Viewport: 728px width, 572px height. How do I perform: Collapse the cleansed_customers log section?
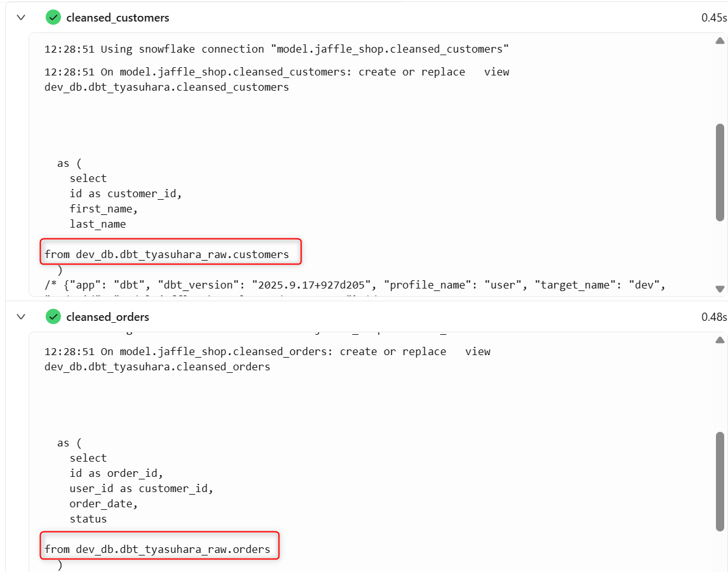(x=21, y=18)
